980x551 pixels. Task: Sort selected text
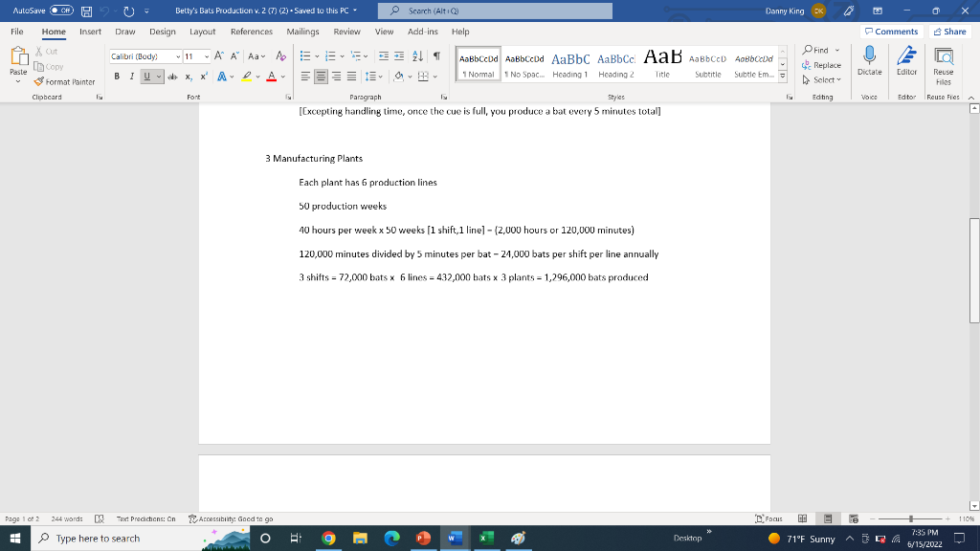coord(417,56)
